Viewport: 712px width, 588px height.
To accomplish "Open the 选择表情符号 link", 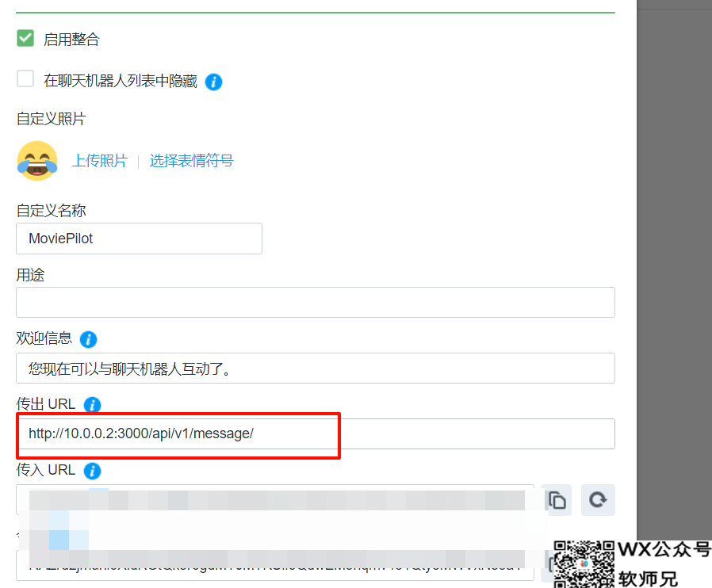I will (x=191, y=161).
